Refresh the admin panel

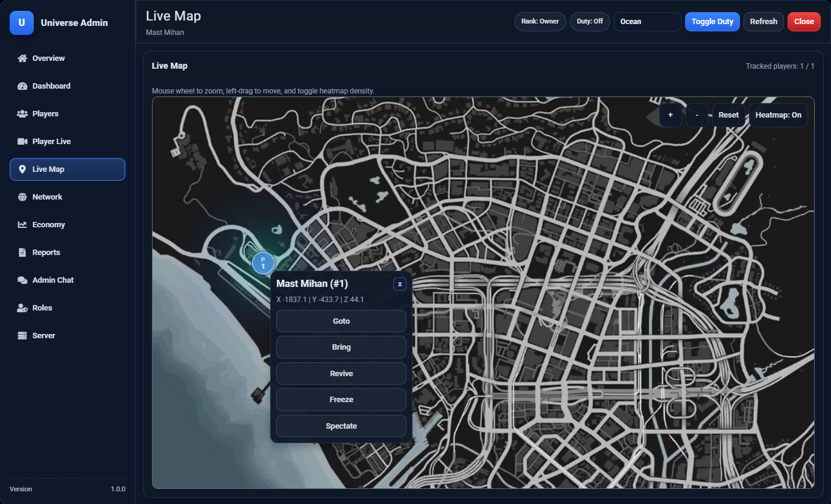tap(763, 22)
